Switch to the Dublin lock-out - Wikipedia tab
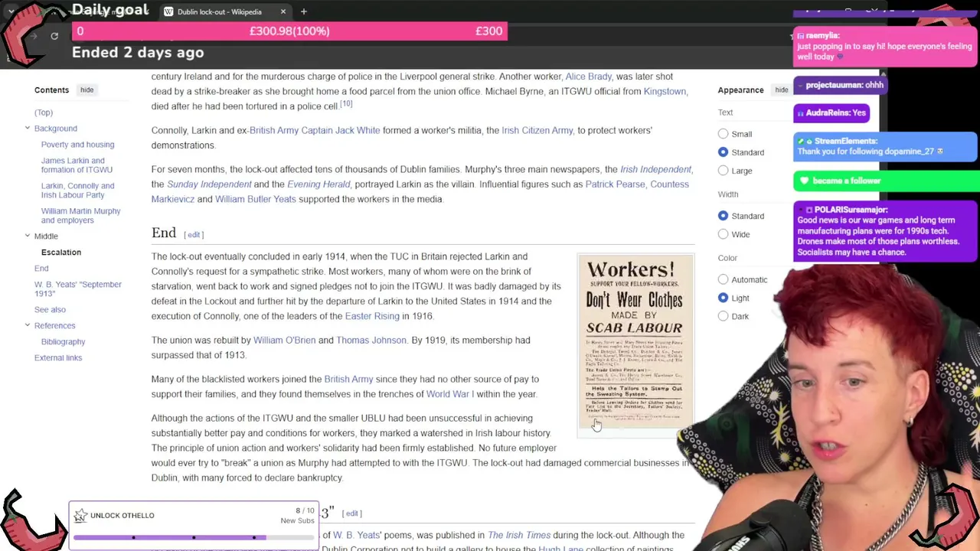Screen dimensions: 980x551 point(220,11)
